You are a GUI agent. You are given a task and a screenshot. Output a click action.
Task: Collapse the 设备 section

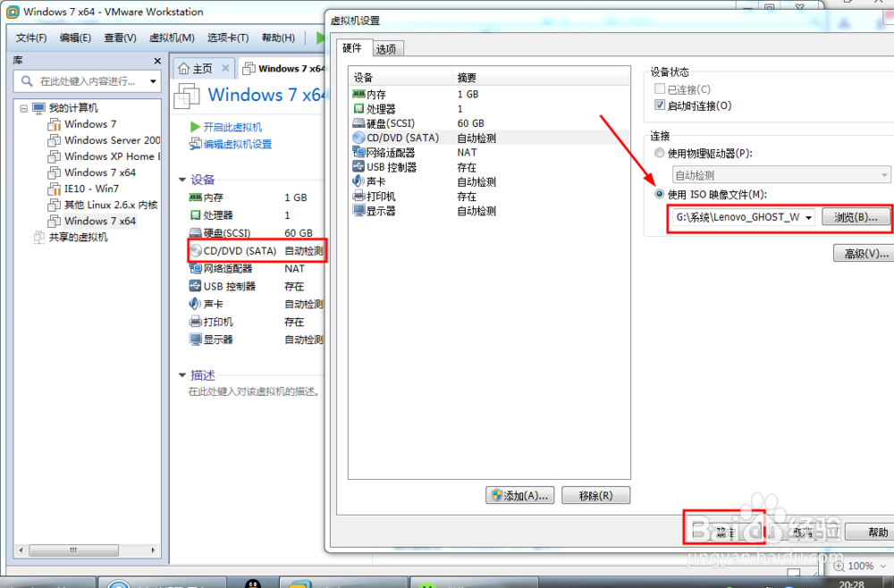(182, 180)
